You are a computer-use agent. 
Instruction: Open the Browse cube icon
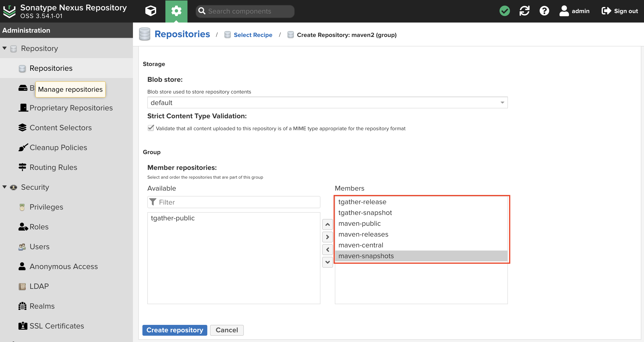click(151, 11)
